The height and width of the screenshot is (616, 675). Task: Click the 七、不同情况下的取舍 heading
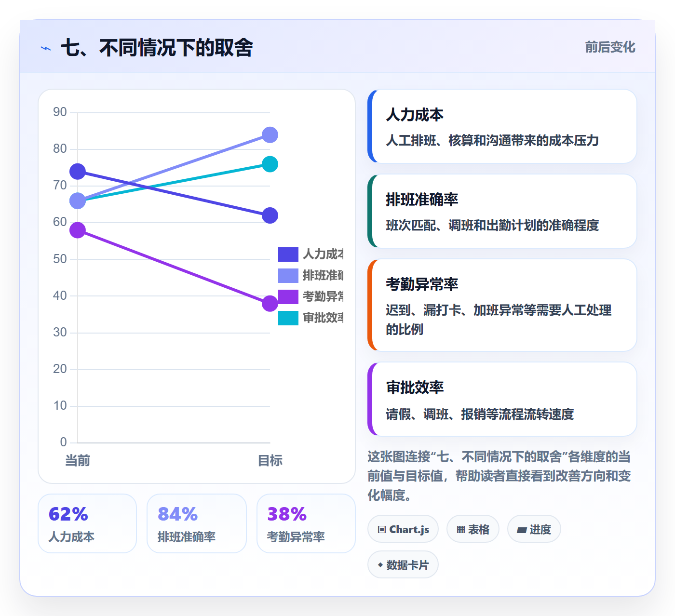(x=157, y=48)
